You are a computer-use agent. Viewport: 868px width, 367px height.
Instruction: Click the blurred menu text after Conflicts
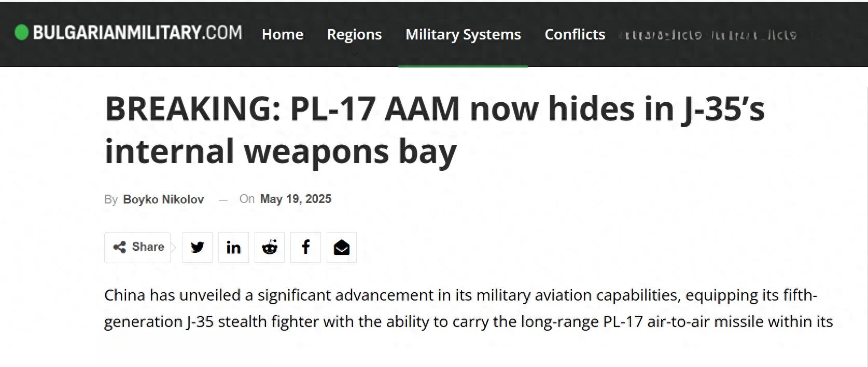(708, 35)
